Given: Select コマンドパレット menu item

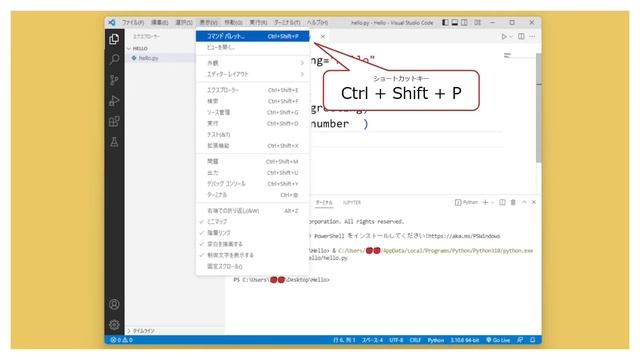Looking at the screenshot, I should (253, 36).
